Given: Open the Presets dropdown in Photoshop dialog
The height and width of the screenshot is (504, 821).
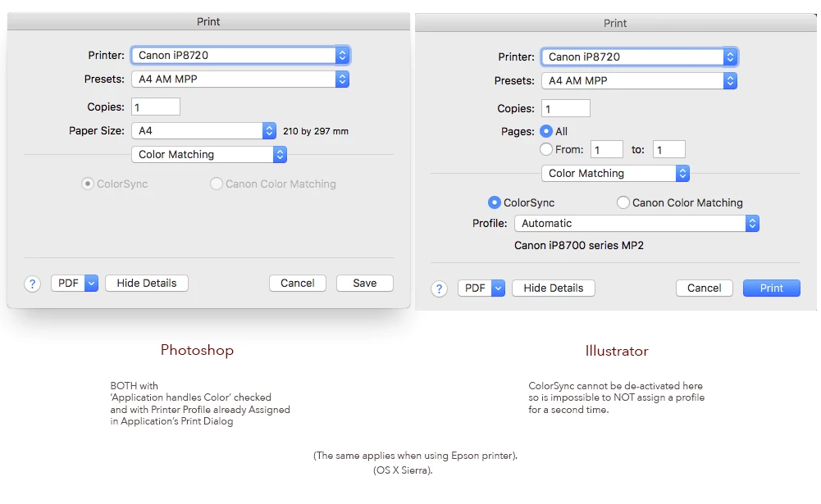Looking at the screenshot, I should point(240,79).
